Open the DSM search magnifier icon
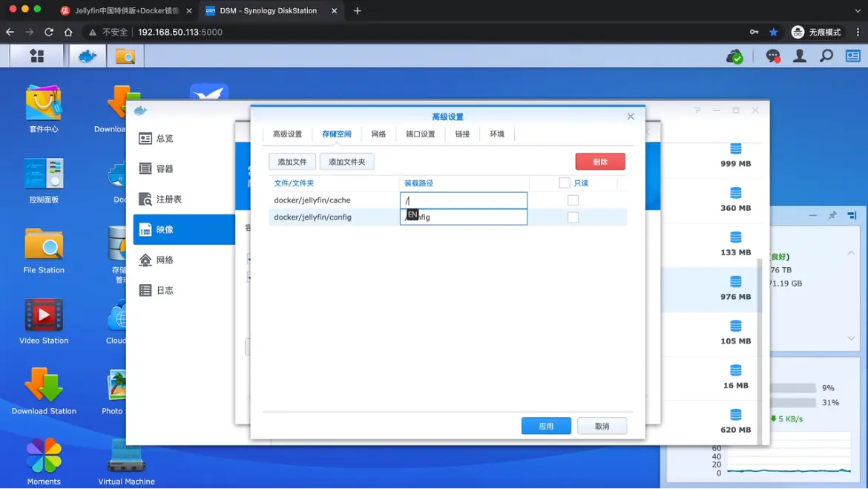The height and width of the screenshot is (489, 868). (826, 56)
